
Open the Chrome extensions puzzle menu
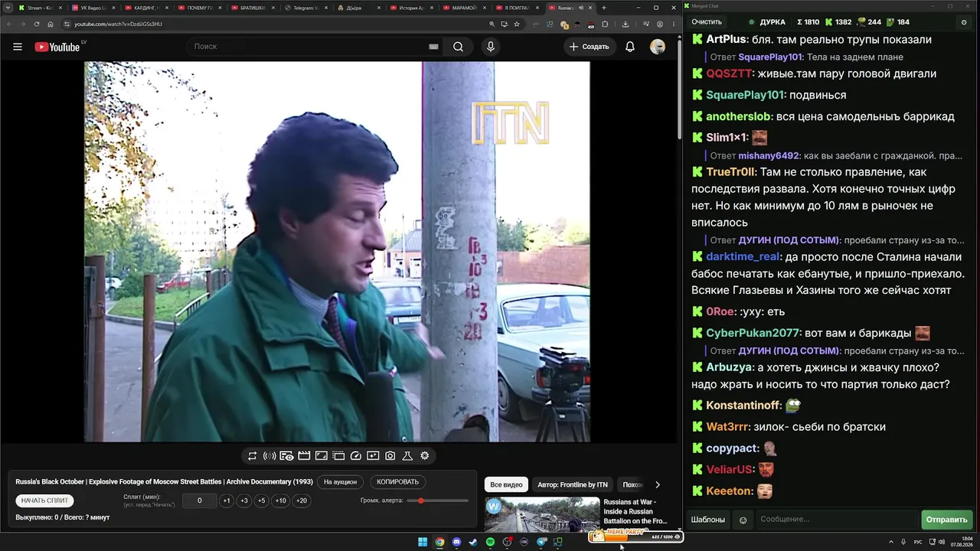[605, 24]
